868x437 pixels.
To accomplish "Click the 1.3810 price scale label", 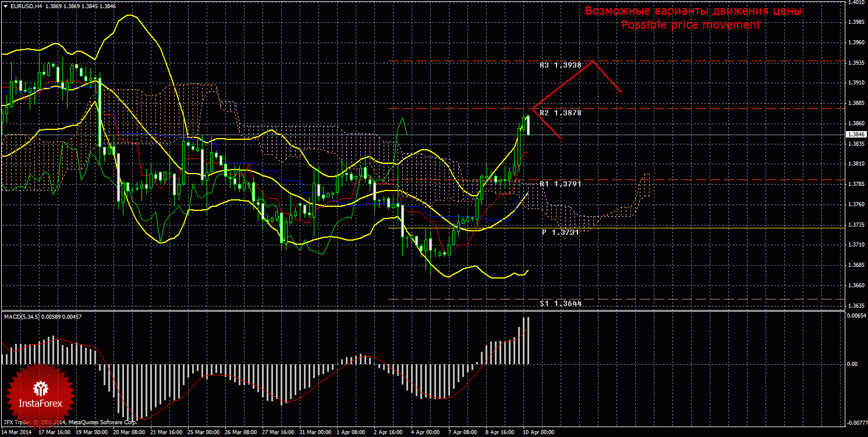I will (856, 164).
